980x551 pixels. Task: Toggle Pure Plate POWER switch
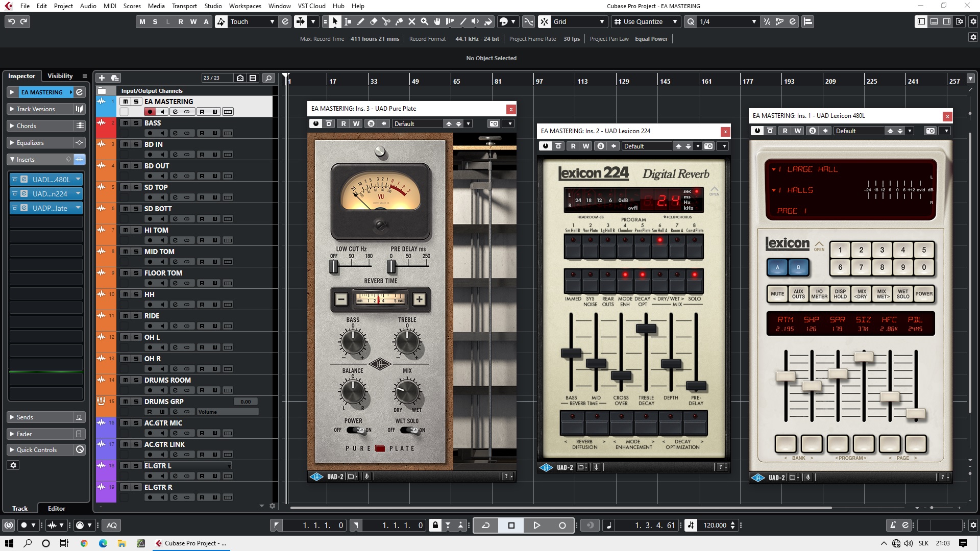pyautogui.click(x=356, y=430)
